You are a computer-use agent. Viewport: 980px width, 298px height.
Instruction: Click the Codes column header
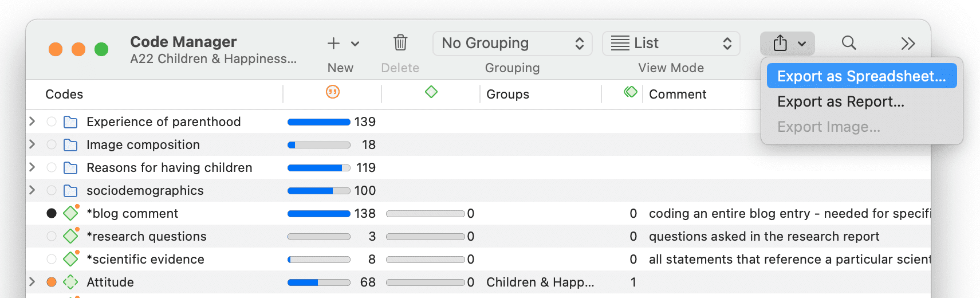tap(64, 94)
